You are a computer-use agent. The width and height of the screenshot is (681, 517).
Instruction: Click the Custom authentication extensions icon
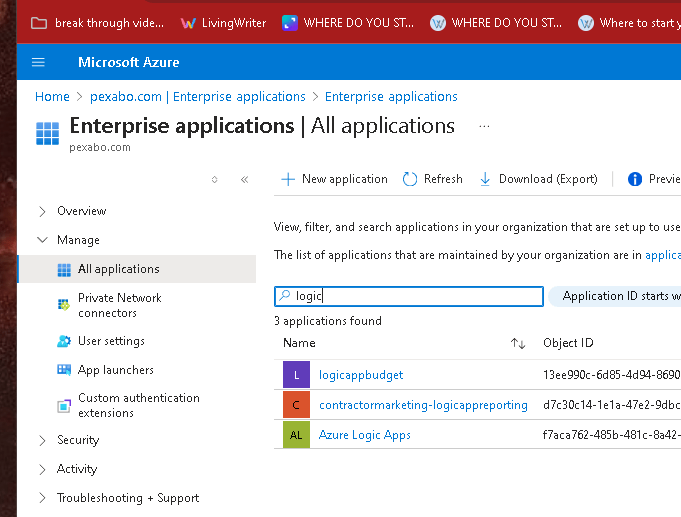(x=64, y=406)
